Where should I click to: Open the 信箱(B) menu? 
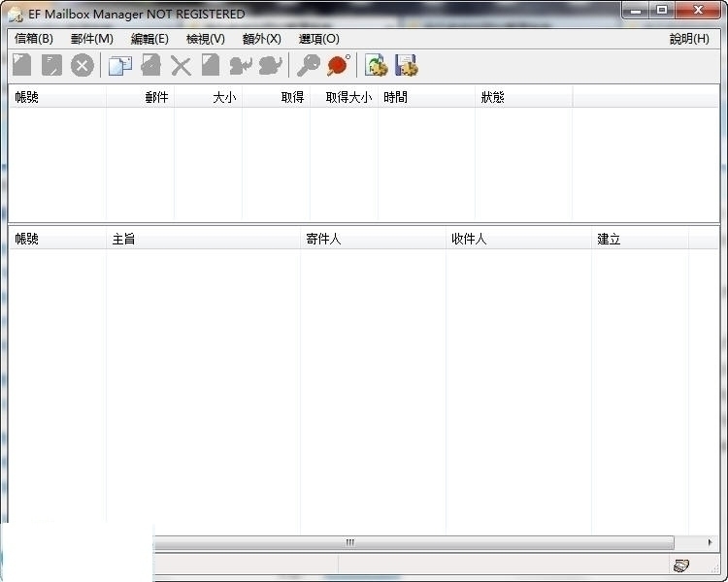point(34,39)
